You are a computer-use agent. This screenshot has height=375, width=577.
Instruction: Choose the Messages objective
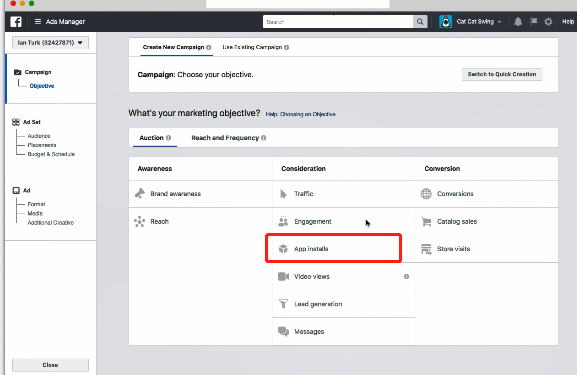click(343, 332)
